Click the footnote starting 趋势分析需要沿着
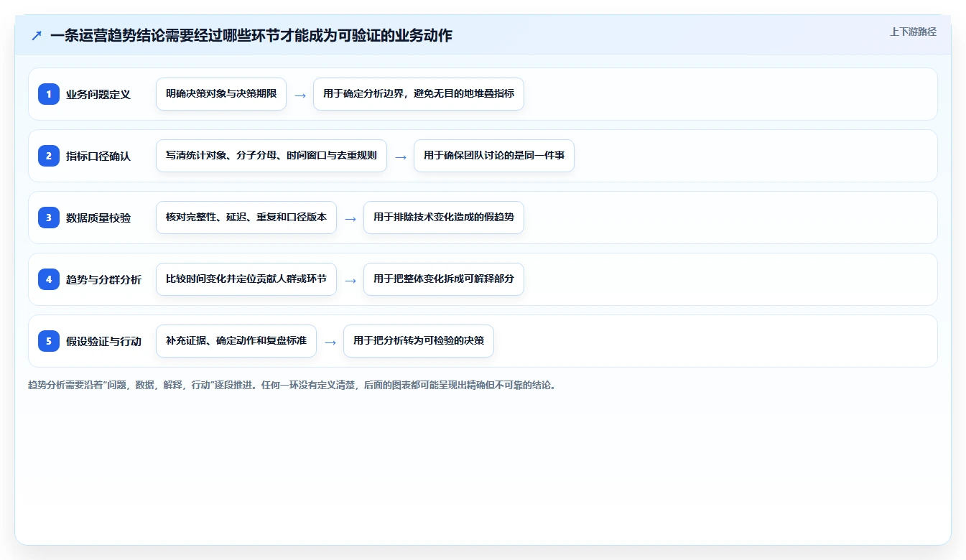The image size is (966, 560). tap(292, 385)
